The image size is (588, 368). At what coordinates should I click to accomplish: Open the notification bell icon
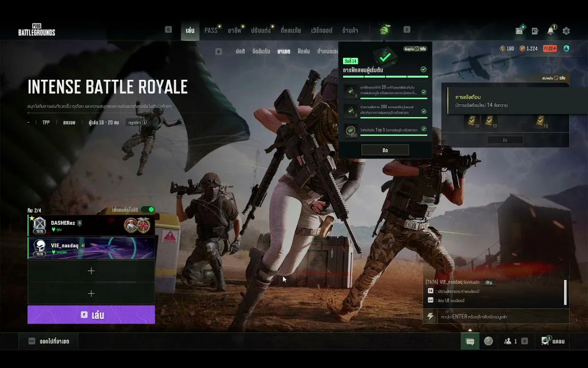point(551,30)
